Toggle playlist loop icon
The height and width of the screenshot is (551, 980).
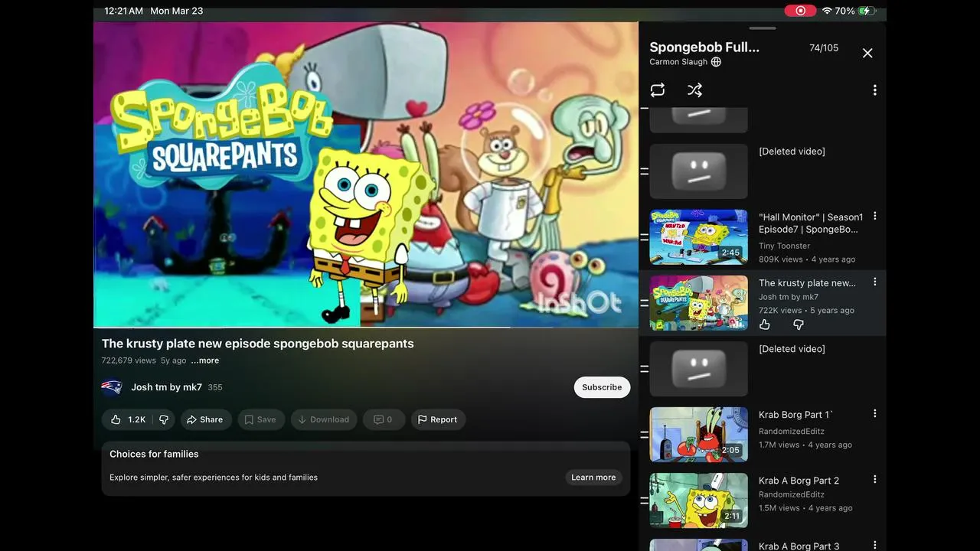[x=658, y=90]
